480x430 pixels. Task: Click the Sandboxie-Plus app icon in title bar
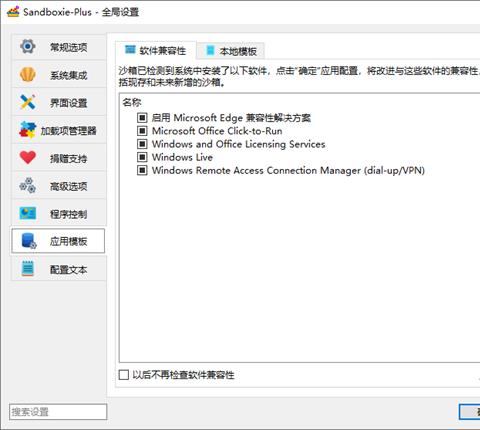[x=13, y=12]
